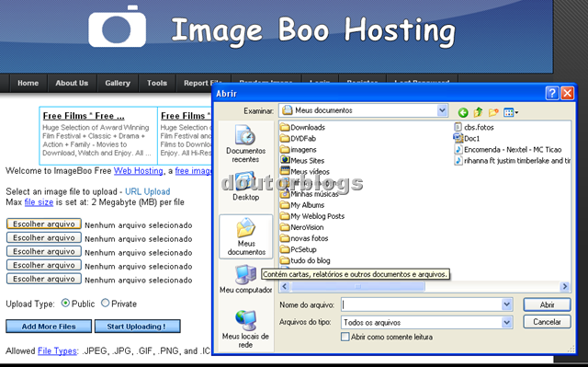
Task: Click the last Escolher arquivo button
Action: [x=44, y=279]
